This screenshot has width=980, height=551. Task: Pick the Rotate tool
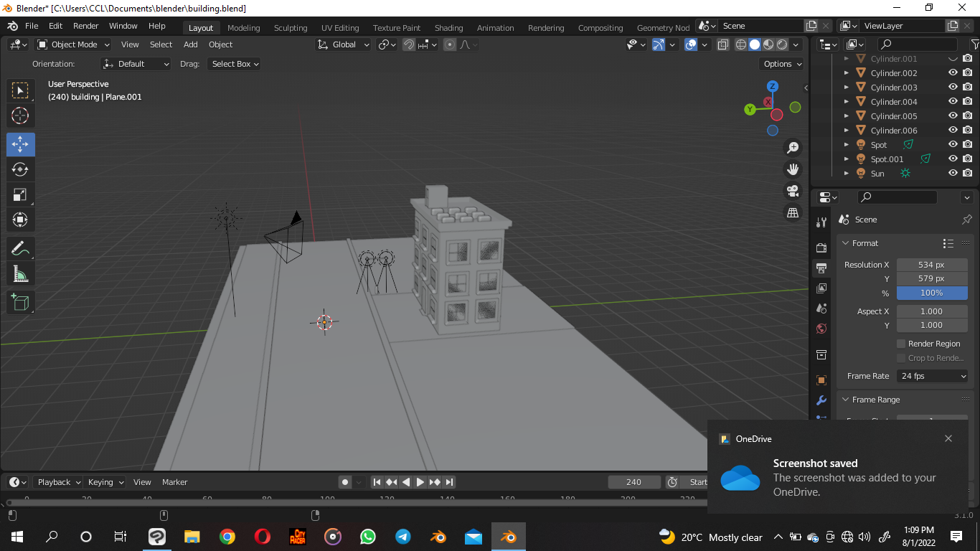coord(20,169)
